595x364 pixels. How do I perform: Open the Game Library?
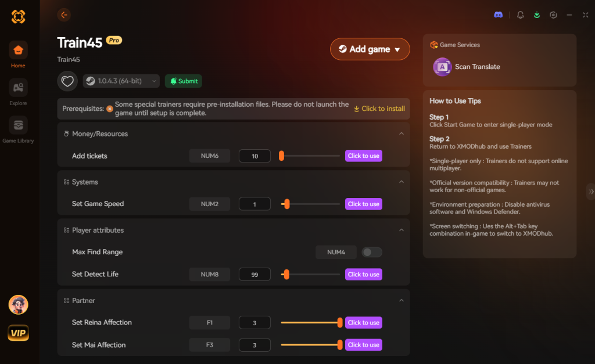tap(18, 130)
